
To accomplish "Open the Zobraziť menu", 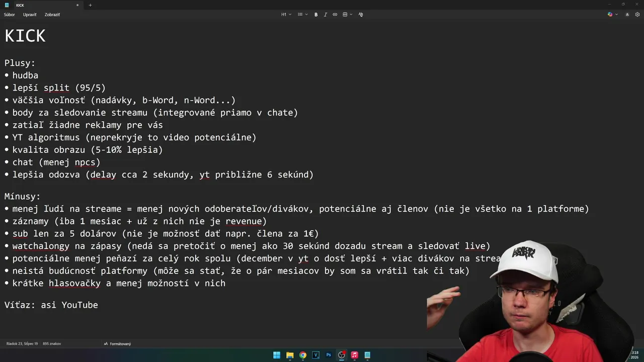I will tap(52, 15).
